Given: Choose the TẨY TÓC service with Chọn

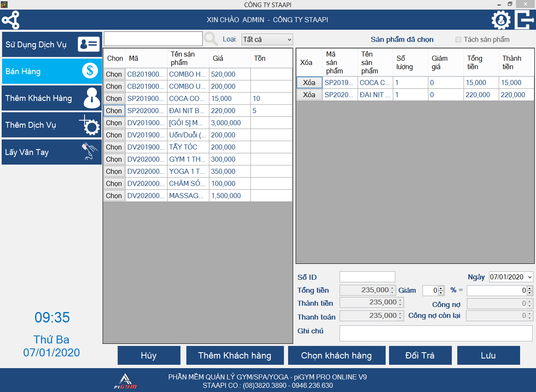Looking at the screenshot, I should pyautogui.click(x=114, y=147).
